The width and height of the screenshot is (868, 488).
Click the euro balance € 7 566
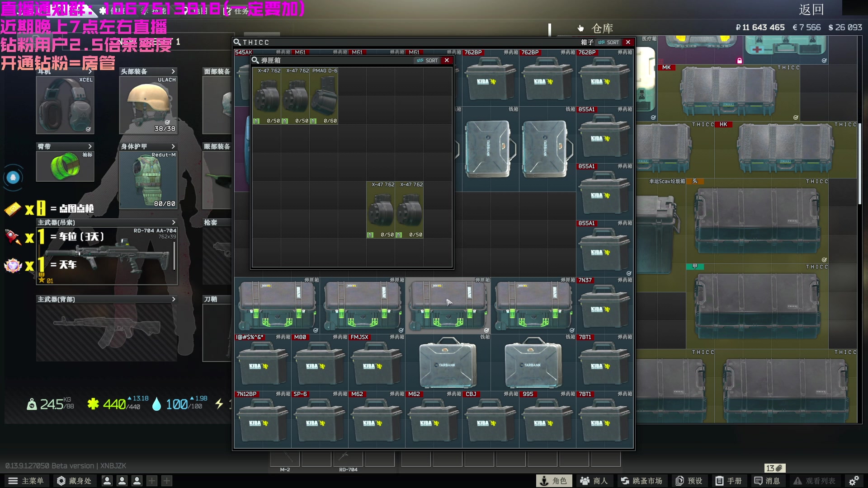pos(807,28)
